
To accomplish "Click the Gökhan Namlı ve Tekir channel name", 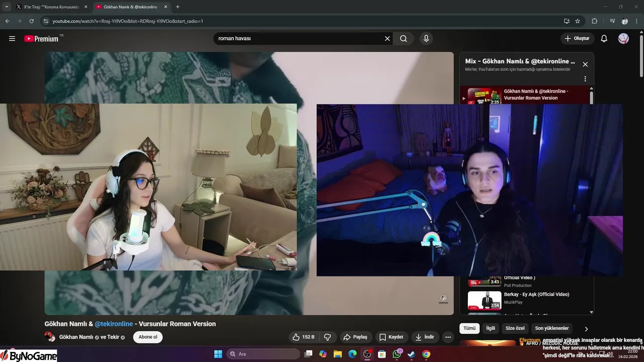I will [92, 337].
